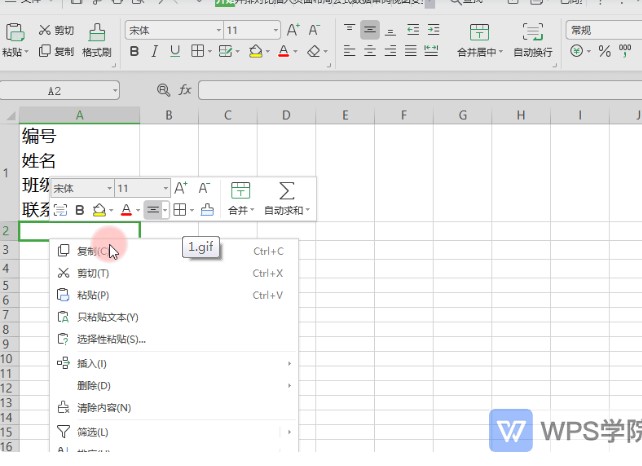Click the Wrap Text button (自动换行)
The width and height of the screenshot is (642, 466).
coord(533,40)
